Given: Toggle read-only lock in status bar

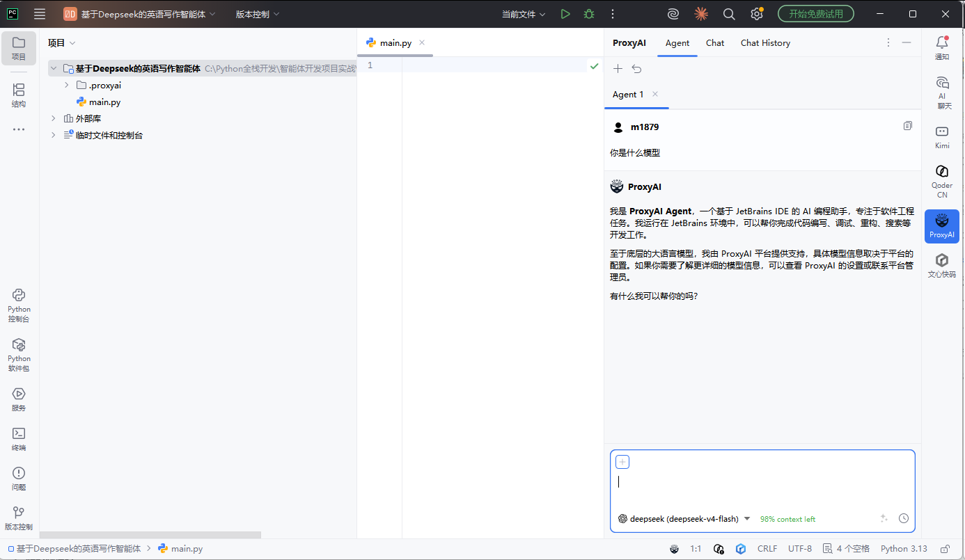Looking at the screenshot, I should (x=946, y=549).
